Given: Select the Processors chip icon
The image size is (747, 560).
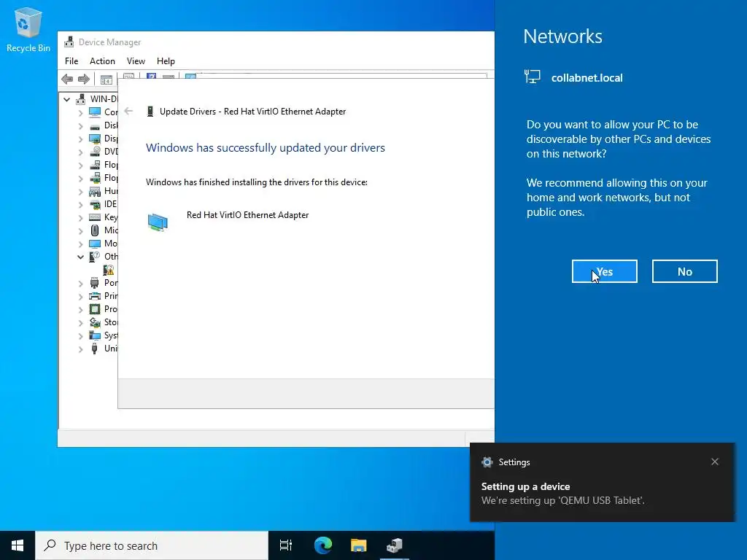Looking at the screenshot, I should click(x=95, y=309).
